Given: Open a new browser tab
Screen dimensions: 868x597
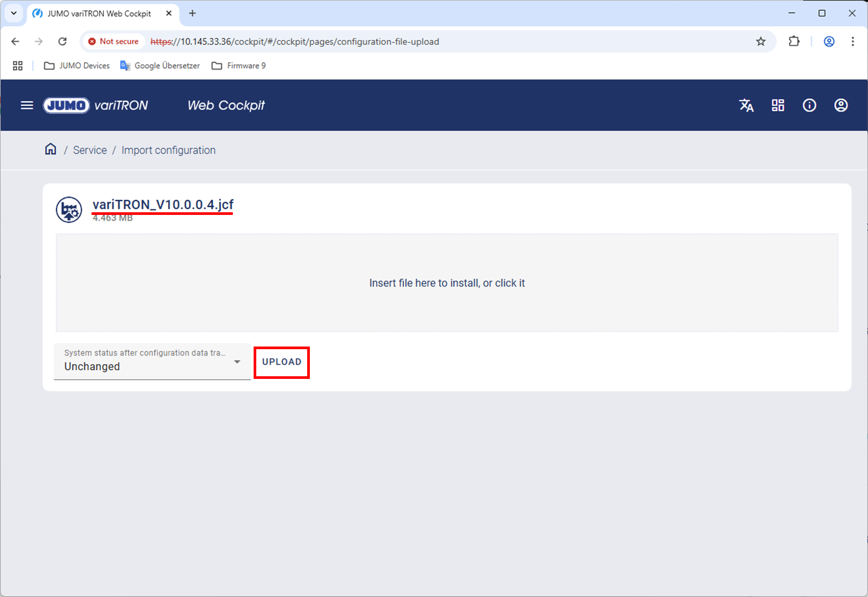Looking at the screenshot, I should [x=193, y=13].
